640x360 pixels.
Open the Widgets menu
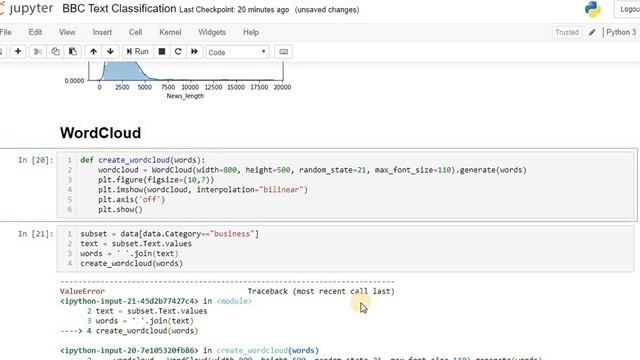(x=212, y=32)
